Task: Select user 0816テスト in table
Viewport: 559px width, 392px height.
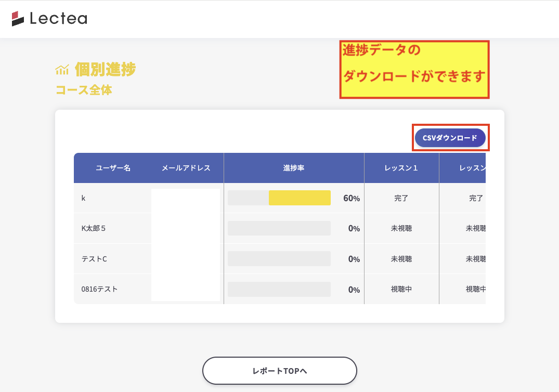Action: click(99, 289)
